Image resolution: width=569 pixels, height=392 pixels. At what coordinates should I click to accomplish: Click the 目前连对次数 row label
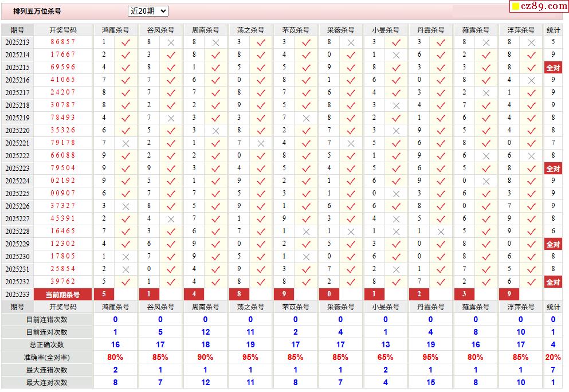coord(46,332)
